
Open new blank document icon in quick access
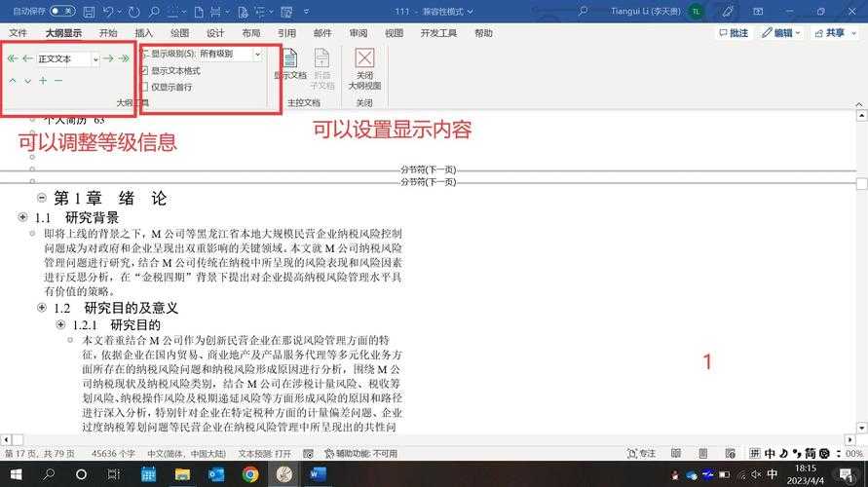199,11
